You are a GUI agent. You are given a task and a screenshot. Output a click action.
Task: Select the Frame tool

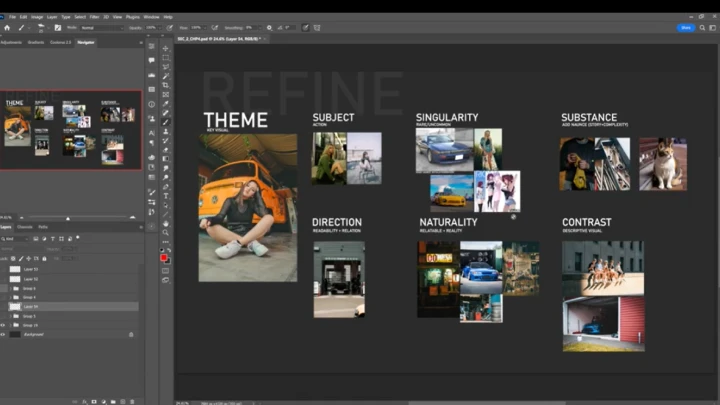click(166, 95)
